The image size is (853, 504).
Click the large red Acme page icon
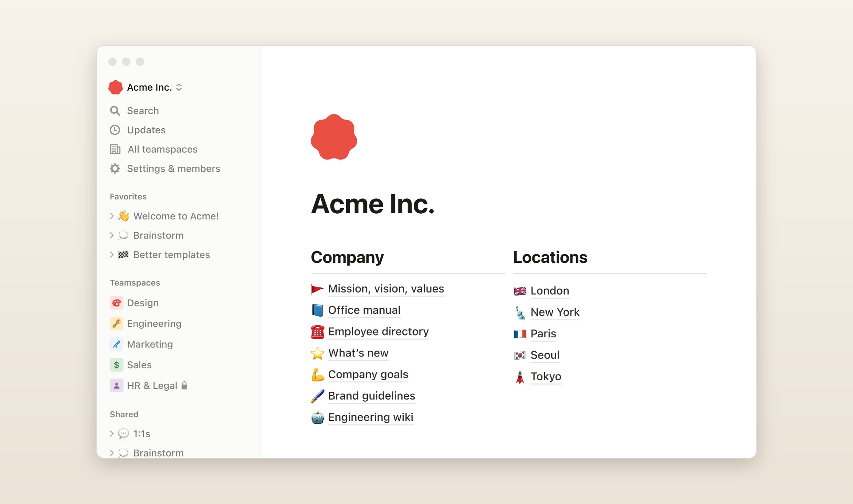tap(334, 137)
